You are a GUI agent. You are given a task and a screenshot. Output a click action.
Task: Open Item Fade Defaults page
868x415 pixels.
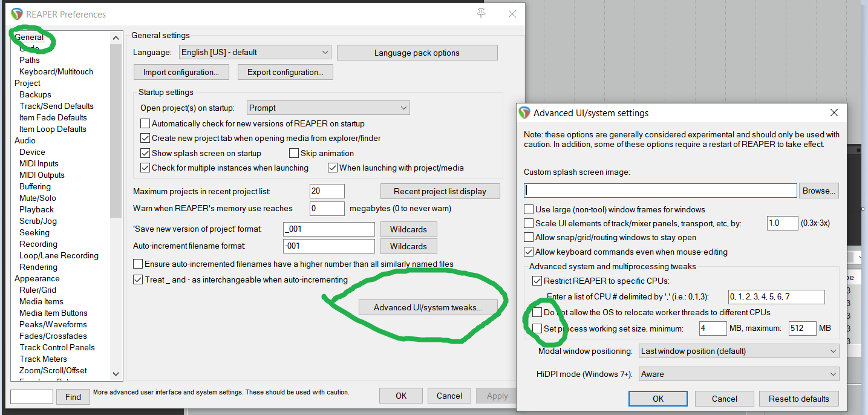pos(53,117)
